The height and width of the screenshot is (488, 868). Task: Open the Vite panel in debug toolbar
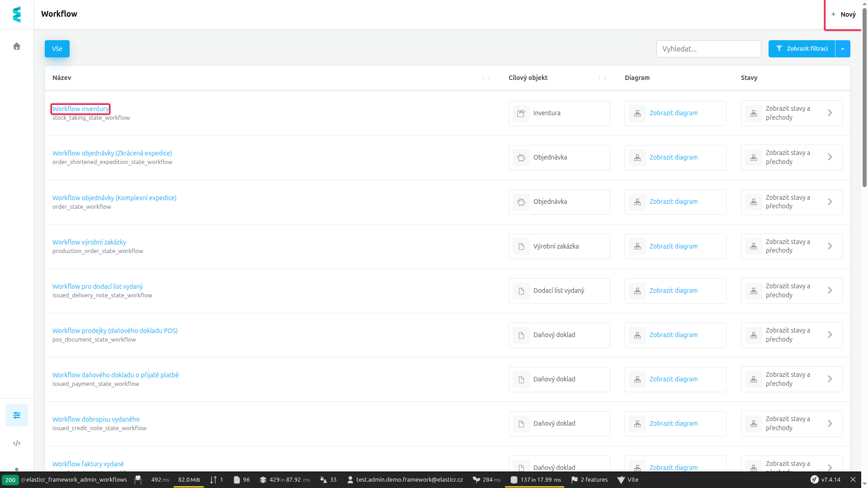(x=628, y=479)
